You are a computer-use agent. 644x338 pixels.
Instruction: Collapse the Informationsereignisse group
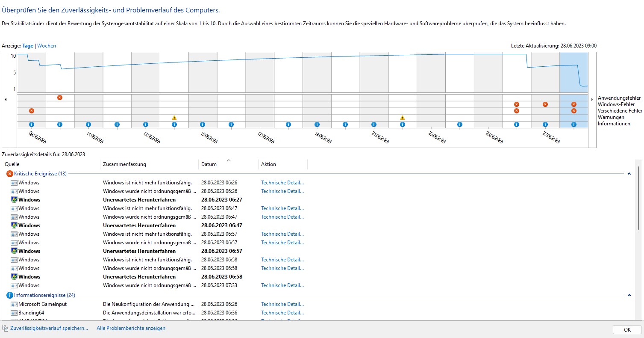(x=629, y=295)
